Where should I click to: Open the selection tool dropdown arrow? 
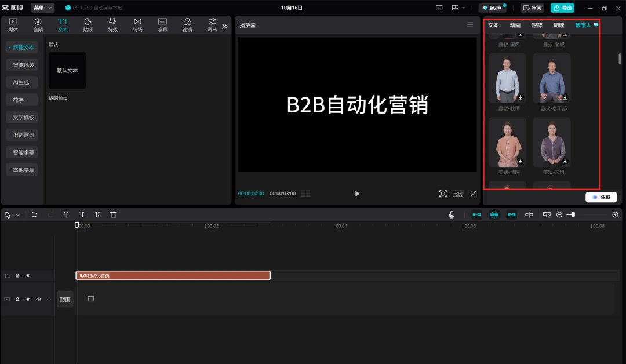(18, 215)
